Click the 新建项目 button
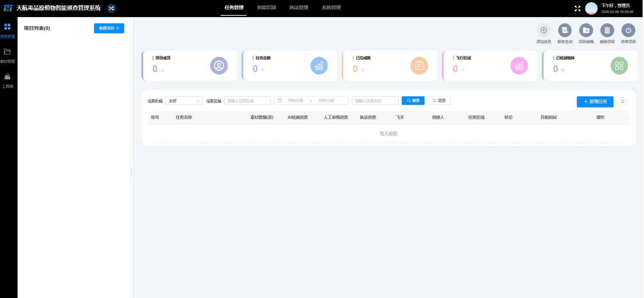The height and width of the screenshot is (298, 644). pyautogui.click(x=109, y=28)
